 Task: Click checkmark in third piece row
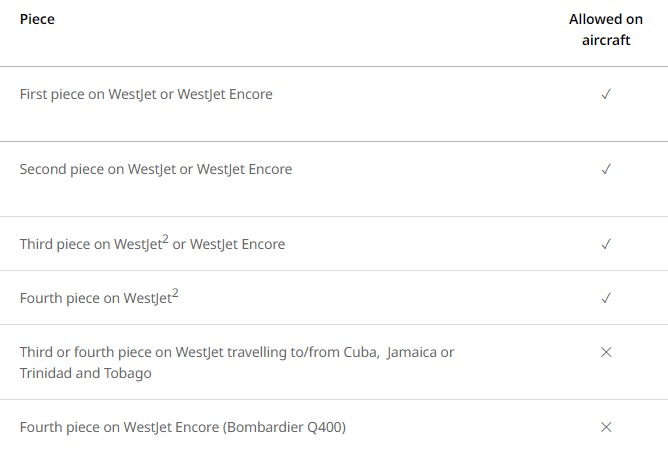point(606,244)
